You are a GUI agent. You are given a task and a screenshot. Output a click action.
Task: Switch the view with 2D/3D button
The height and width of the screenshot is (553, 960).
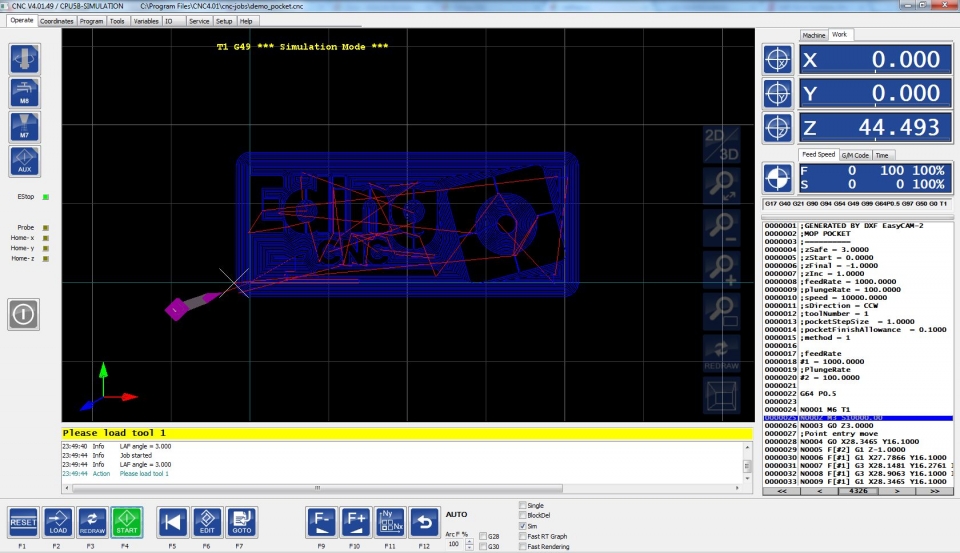click(x=721, y=145)
